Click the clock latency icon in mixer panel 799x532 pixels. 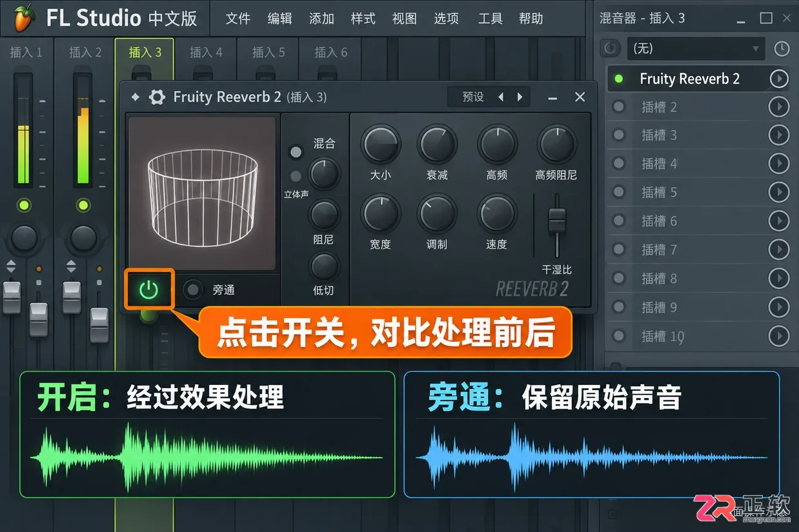tap(782, 48)
